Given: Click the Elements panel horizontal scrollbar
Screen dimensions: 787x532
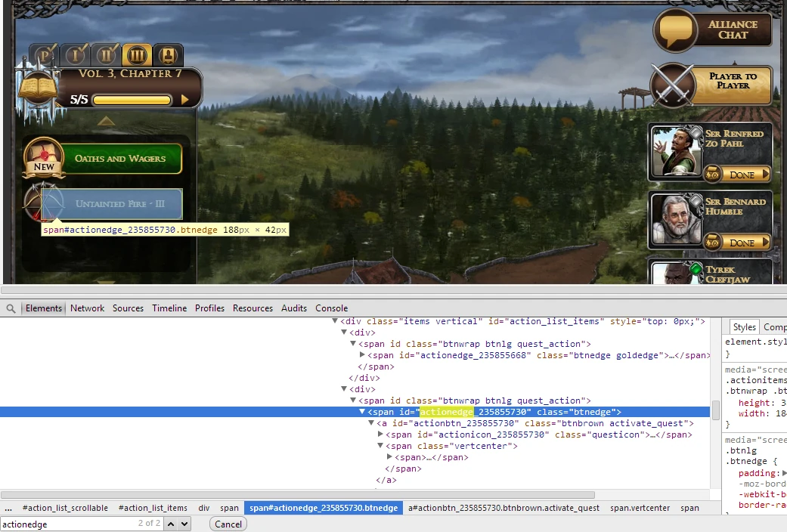Looking at the screenshot, I should [x=298, y=495].
